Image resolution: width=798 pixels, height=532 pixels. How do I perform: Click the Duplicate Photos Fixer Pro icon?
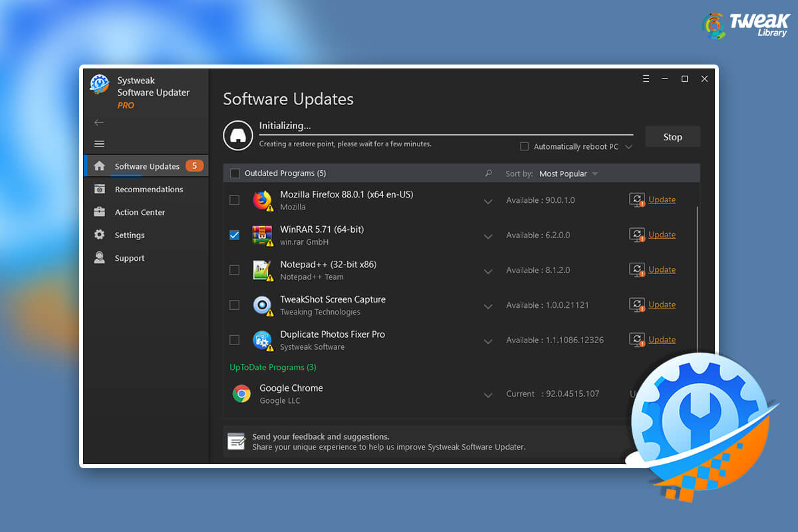coord(261,339)
